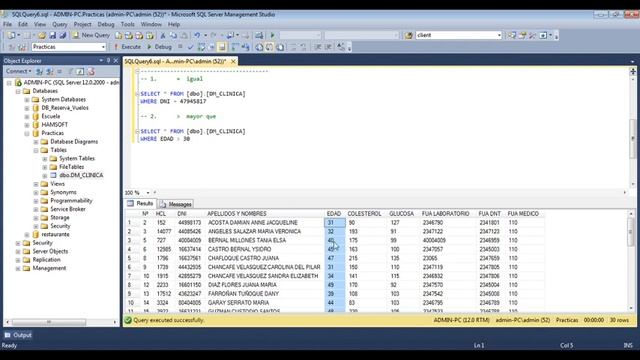Expand the DB_Reserva_Vuelos database
This screenshot has width=640, height=360.
pos(27,108)
